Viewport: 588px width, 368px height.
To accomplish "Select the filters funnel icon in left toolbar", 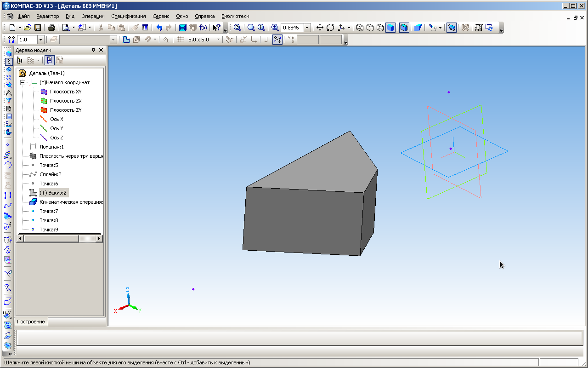I will point(8,101).
